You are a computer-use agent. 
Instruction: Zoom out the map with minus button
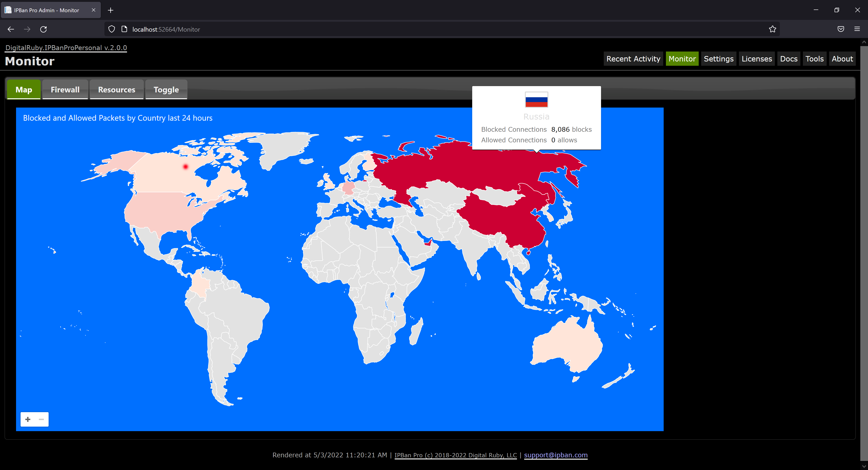[41, 419]
